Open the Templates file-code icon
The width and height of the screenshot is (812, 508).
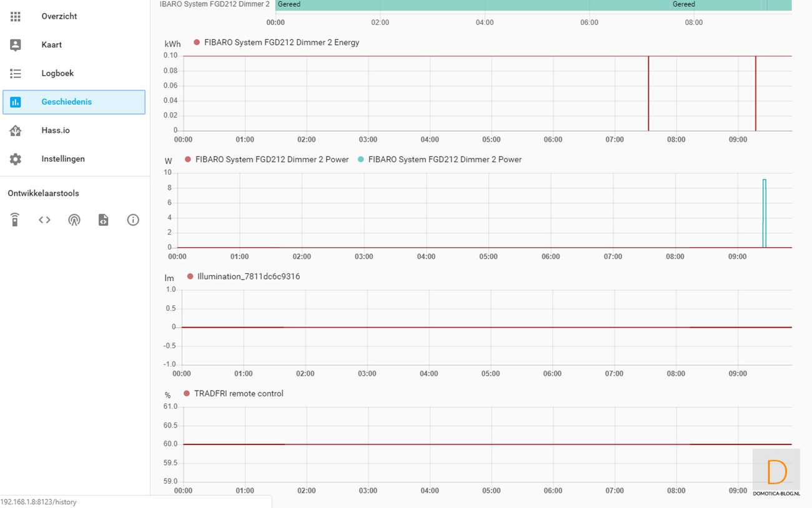point(104,220)
